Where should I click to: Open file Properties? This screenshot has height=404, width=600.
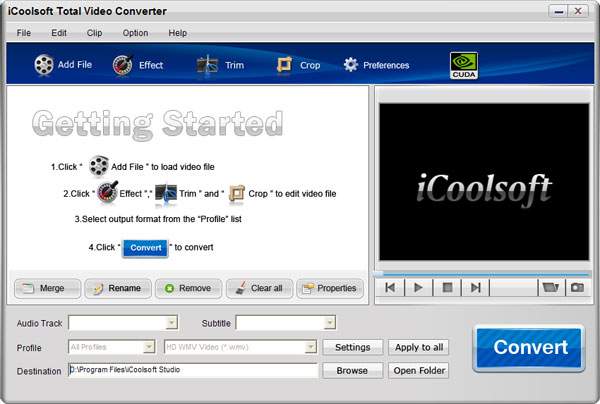330,288
